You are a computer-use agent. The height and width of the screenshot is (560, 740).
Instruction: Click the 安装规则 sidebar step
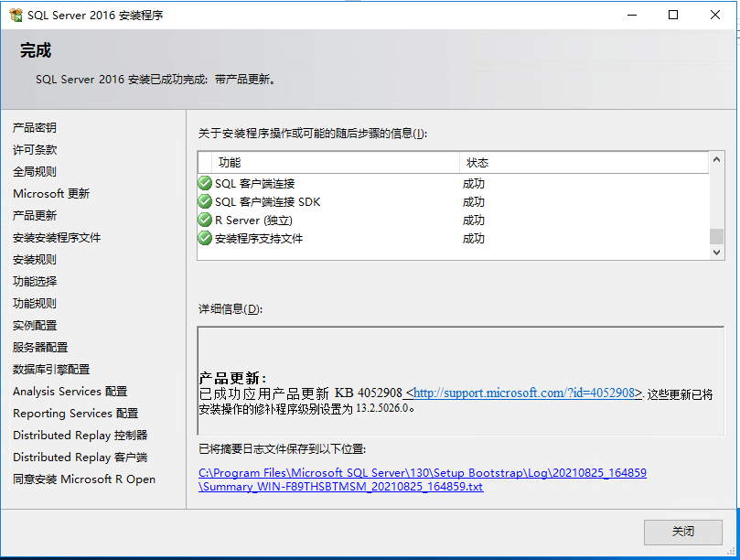pyautogui.click(x=35, y=259)
